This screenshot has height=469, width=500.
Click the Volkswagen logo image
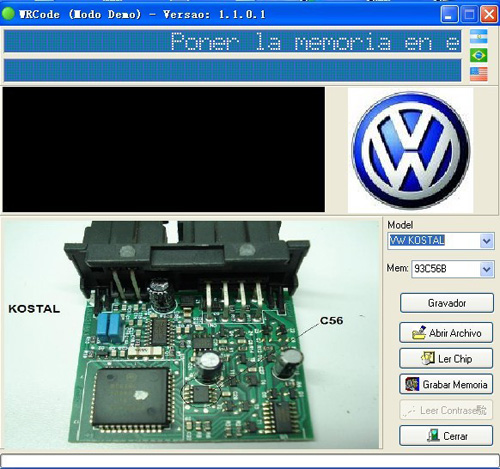click(411, 150)
